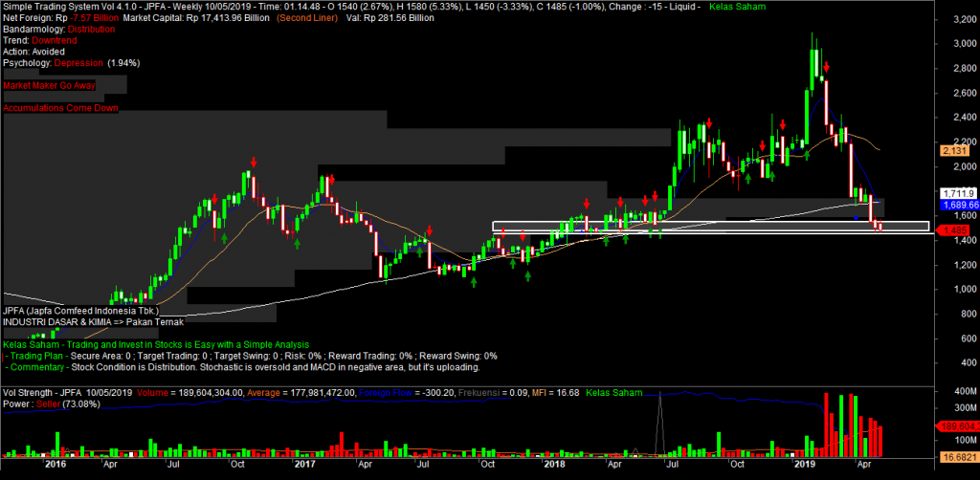Select the red arrow above the July 2018 high
Image resolution: width=980 pixels, height=480 pixels.
point(708,124)
